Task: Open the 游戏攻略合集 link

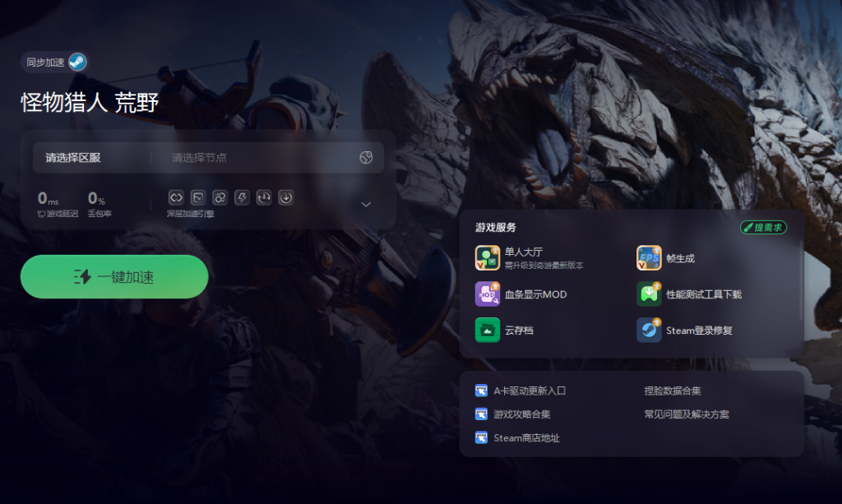Action: 522,414
